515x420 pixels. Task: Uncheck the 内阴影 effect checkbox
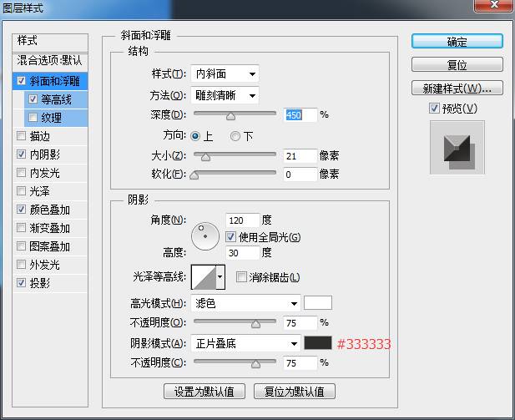(21, 154)
